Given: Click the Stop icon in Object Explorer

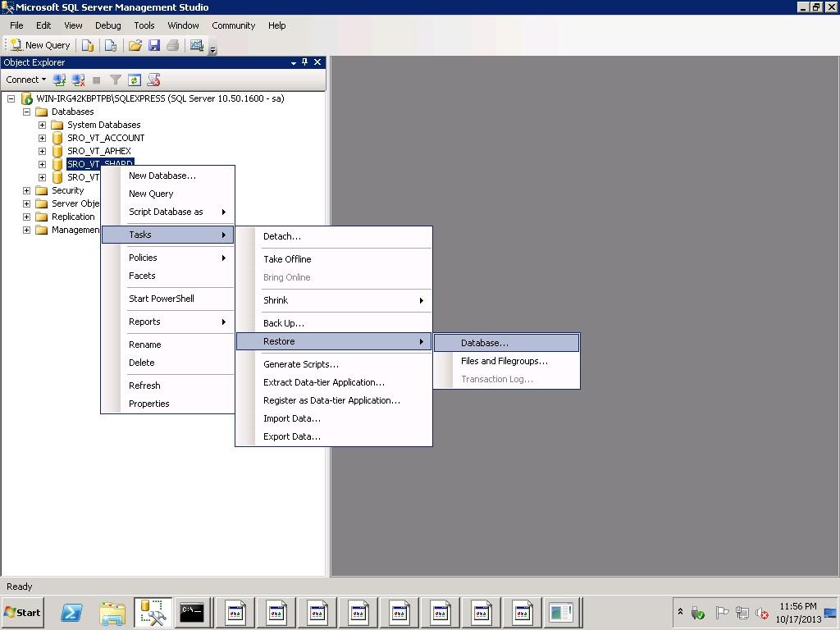Looking at the screenshot, I should pos(97,80).
